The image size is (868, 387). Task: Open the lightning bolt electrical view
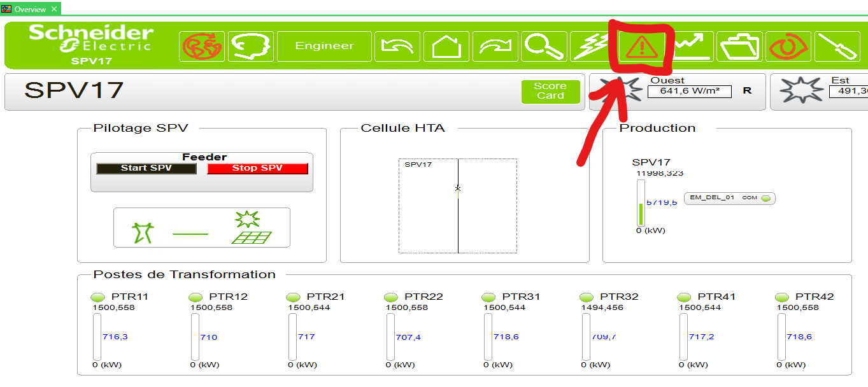click(591, 46)
